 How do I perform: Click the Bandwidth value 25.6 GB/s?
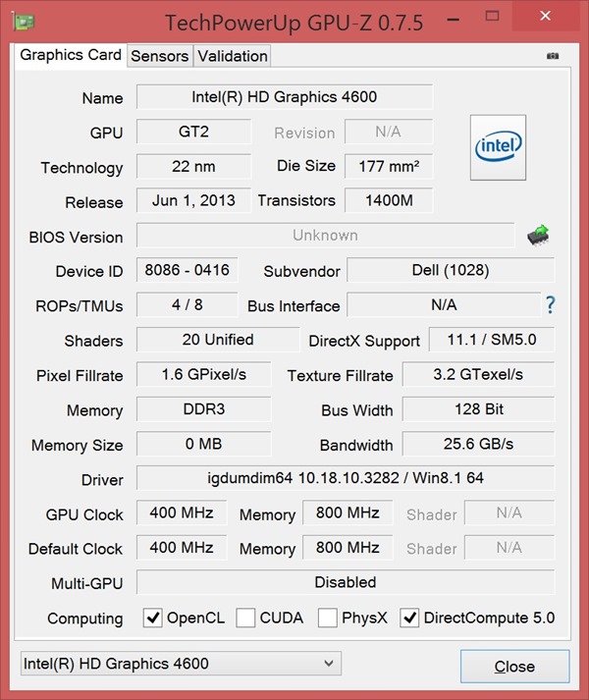(x=478, y=444)
